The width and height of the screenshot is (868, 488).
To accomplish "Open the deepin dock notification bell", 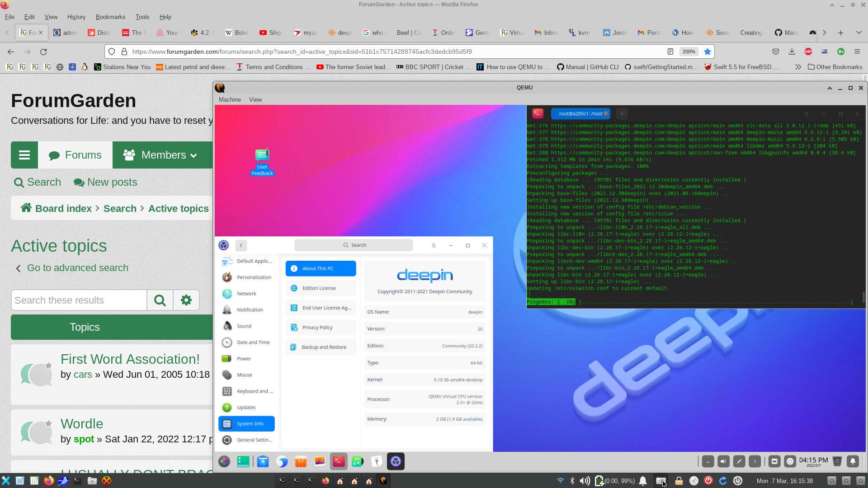I will coord(853,461).
